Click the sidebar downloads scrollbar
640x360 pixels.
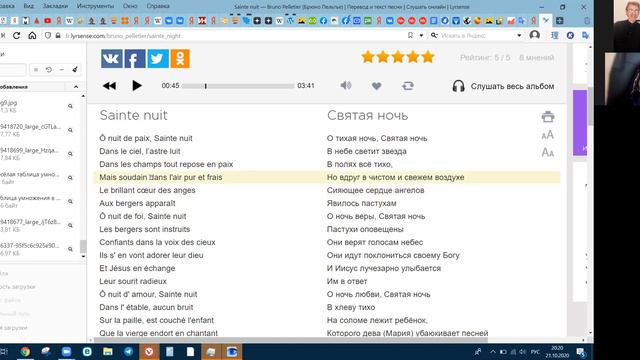click(x=83, y=247)
